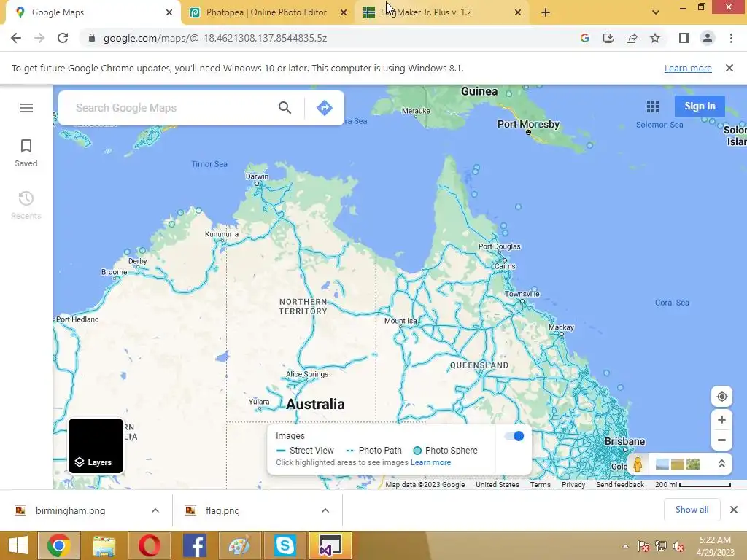The height and width of the screenshot is (560, 747).
Task: Zoom out the map
Action: coord(721,440)
